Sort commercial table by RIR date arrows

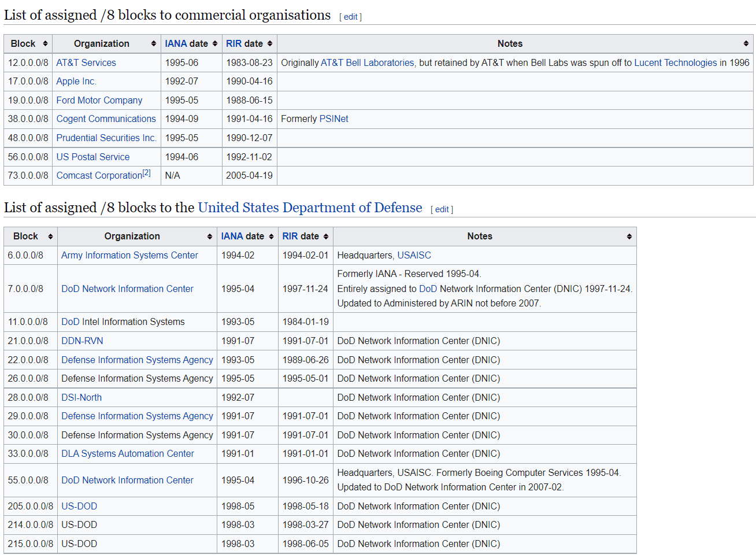pyautogui.click(x=270, y=44)
